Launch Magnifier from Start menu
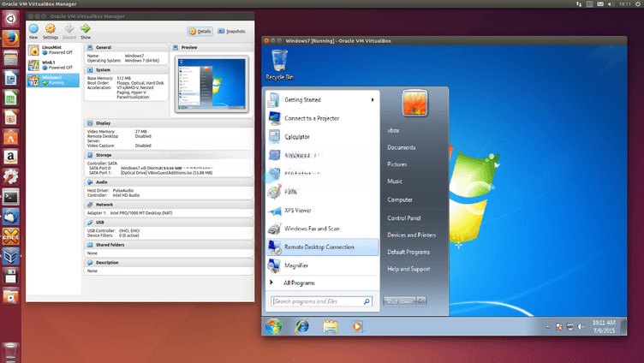 (322, 265)
